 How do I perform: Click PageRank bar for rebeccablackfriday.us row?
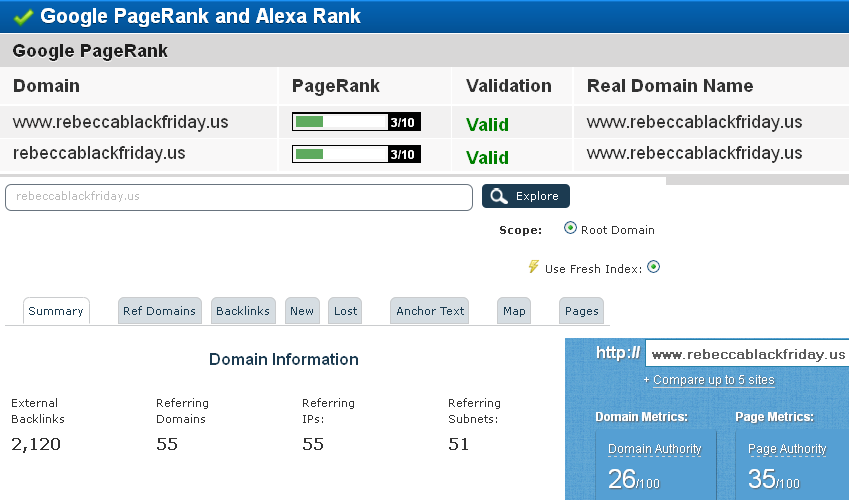pos(356,154)
